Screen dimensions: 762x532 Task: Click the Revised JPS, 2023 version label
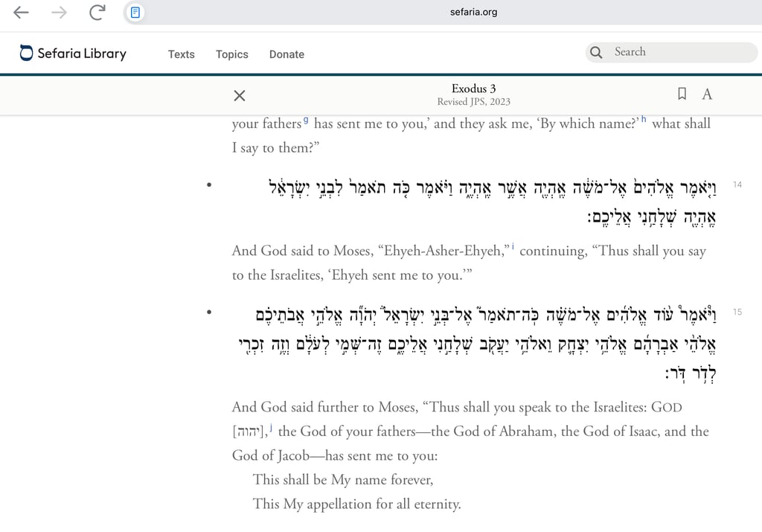(x=473, y=101)
